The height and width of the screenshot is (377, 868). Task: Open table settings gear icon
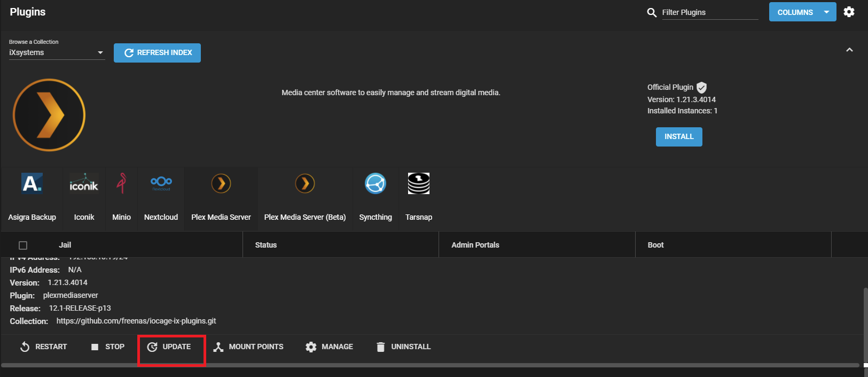point(849,12)
